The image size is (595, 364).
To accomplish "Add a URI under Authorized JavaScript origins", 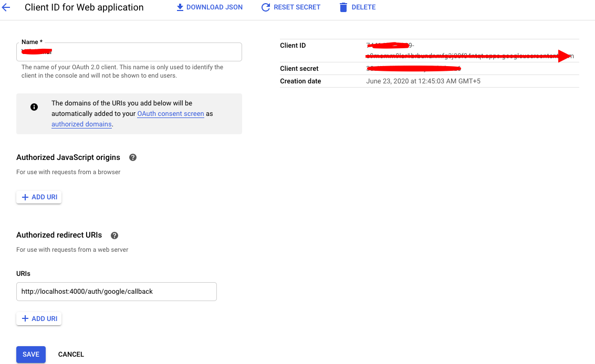I will [x=39, y=197].
